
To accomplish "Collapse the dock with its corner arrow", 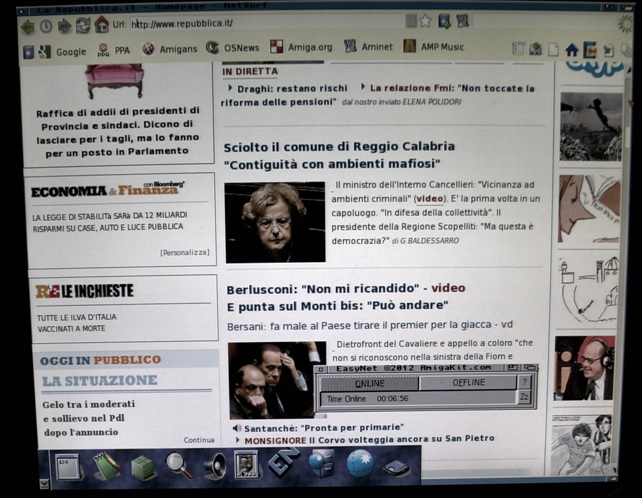I will pyautogui.click(x=44, y=484).
